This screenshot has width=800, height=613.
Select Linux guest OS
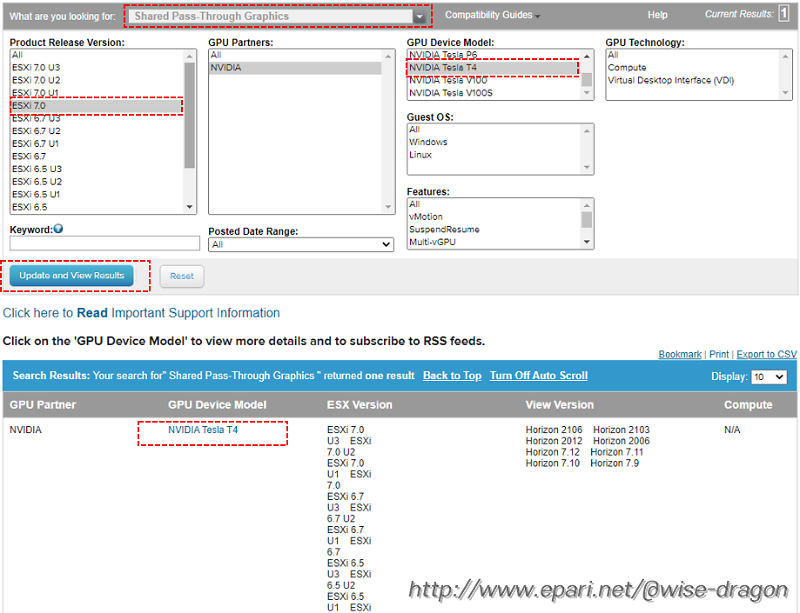coord(494,155)
